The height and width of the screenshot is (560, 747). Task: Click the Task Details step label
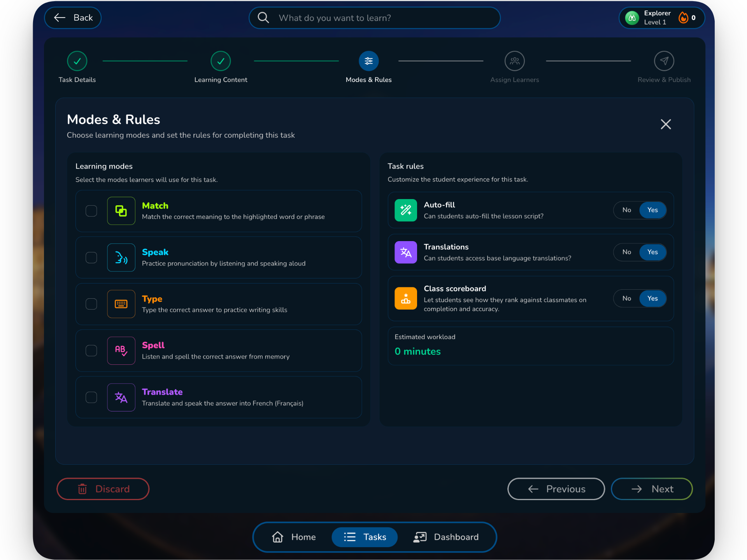(x=77, y=80)
